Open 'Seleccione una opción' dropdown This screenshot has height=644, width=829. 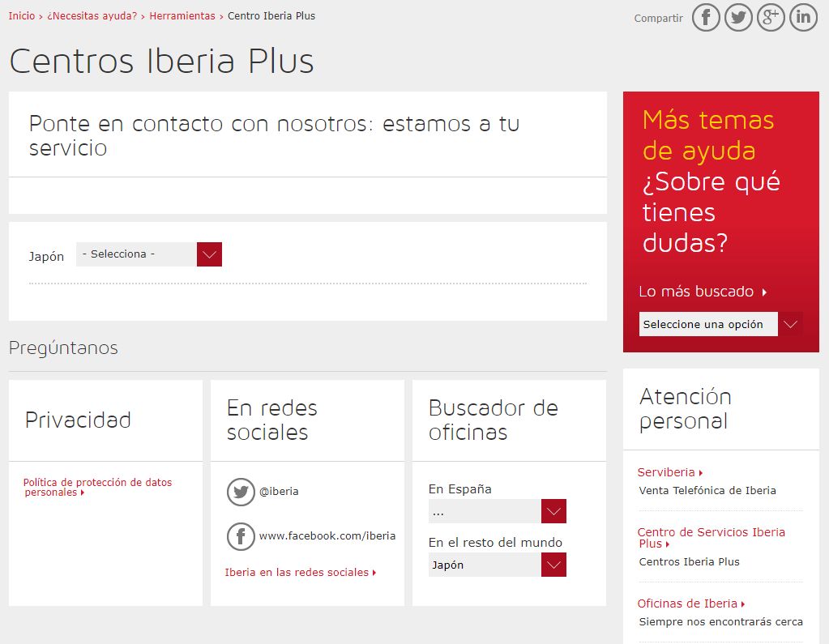tap(720, 324)
